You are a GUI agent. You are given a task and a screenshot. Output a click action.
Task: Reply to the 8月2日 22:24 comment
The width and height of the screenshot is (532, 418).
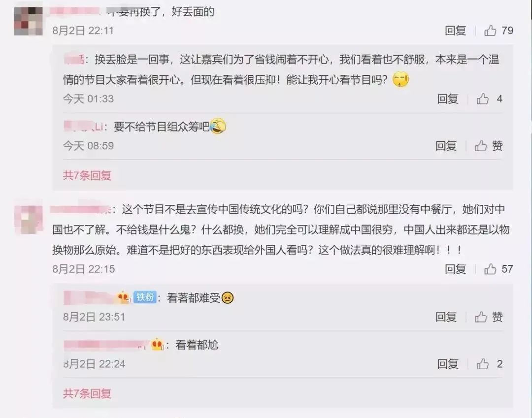[447, 364]
